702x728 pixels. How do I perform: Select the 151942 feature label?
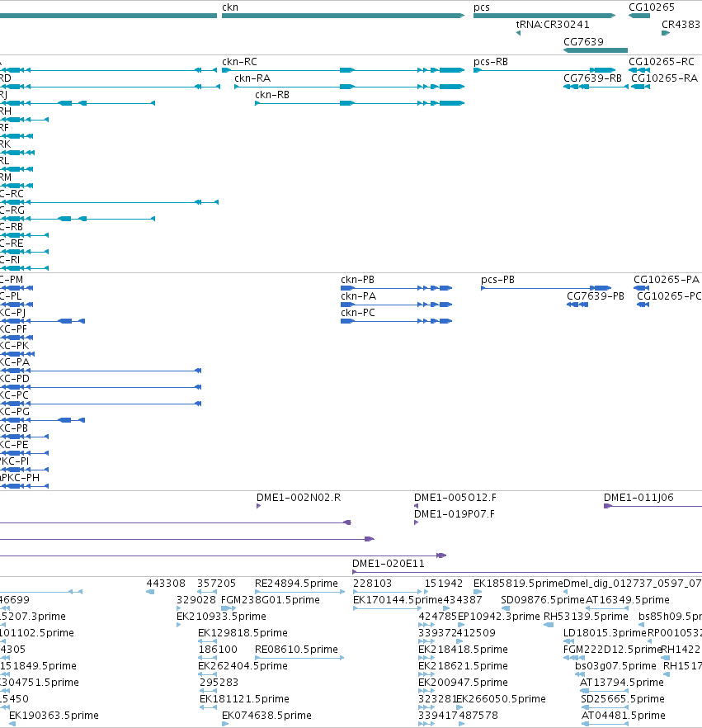click(444, 584)
